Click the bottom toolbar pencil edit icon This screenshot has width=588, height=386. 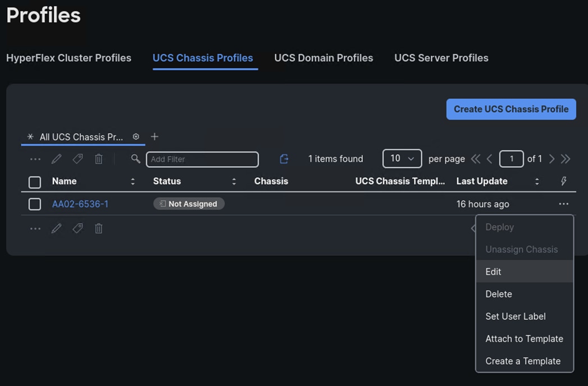point(57,228)
